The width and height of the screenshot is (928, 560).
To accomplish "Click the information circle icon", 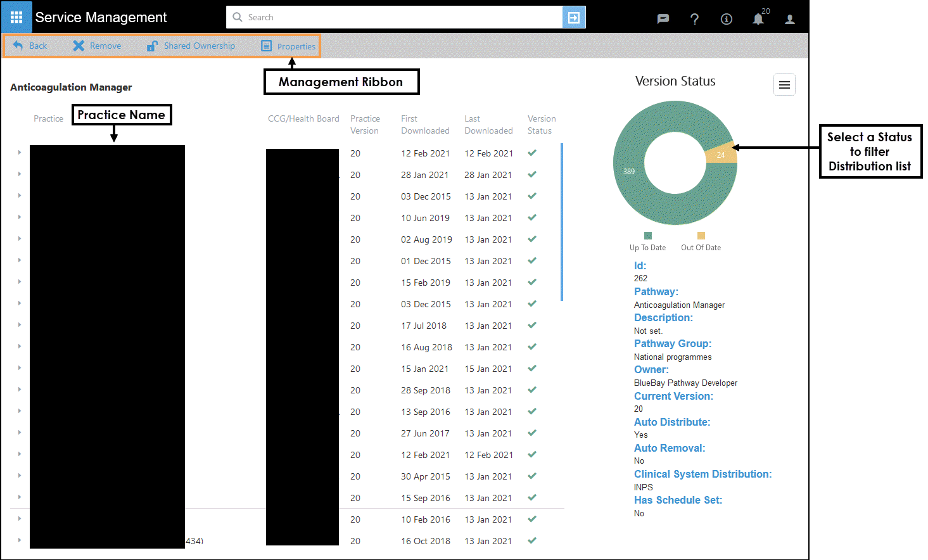I will tap(727, 19).
